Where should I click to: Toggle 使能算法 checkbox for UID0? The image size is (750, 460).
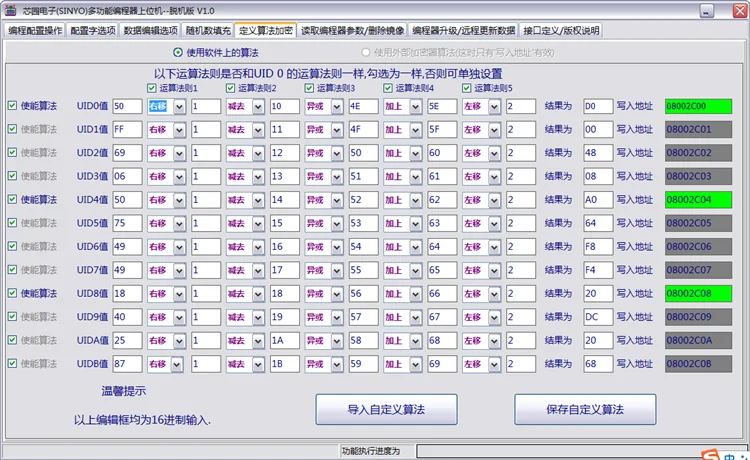tap(12, 106)
